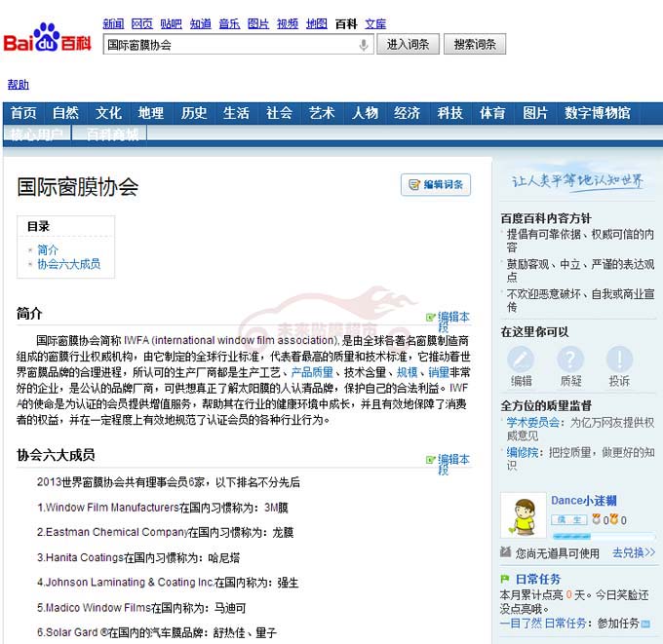
Task: Open the 知道 top link
Action: pos(201,24)
